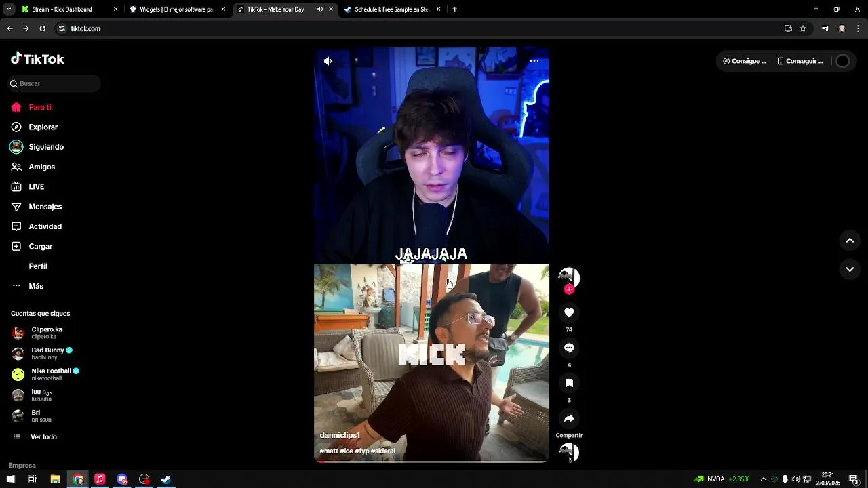Close the Stream - Kick Dashboard tab
This screenshot has height=488, width=868.
(115, 9)
